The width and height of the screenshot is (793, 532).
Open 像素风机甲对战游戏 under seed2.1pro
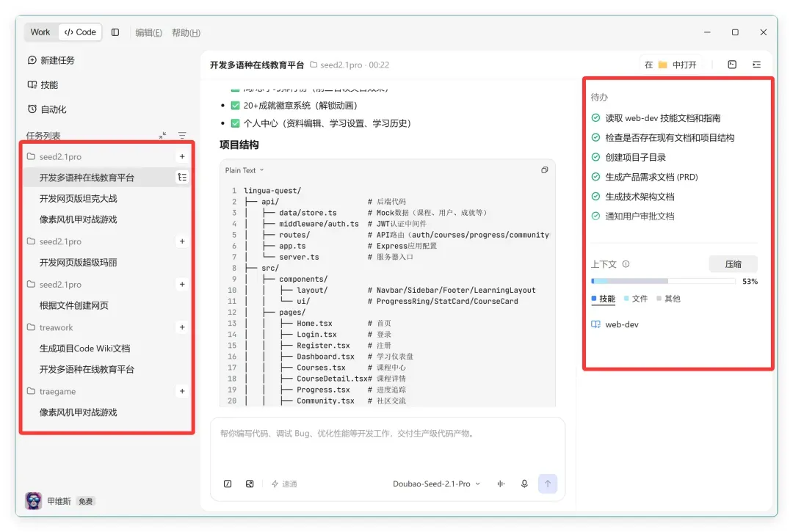[x=78, y=219]
